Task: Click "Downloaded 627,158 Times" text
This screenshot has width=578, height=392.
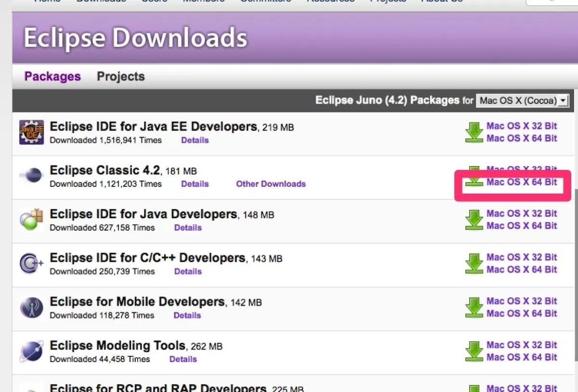Action: click(103, 228)
